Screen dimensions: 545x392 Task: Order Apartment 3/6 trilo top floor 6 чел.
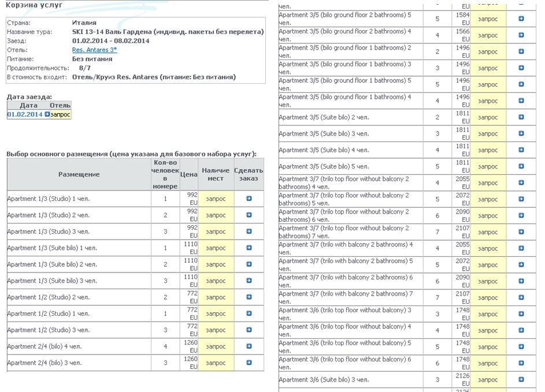[521, 363]
